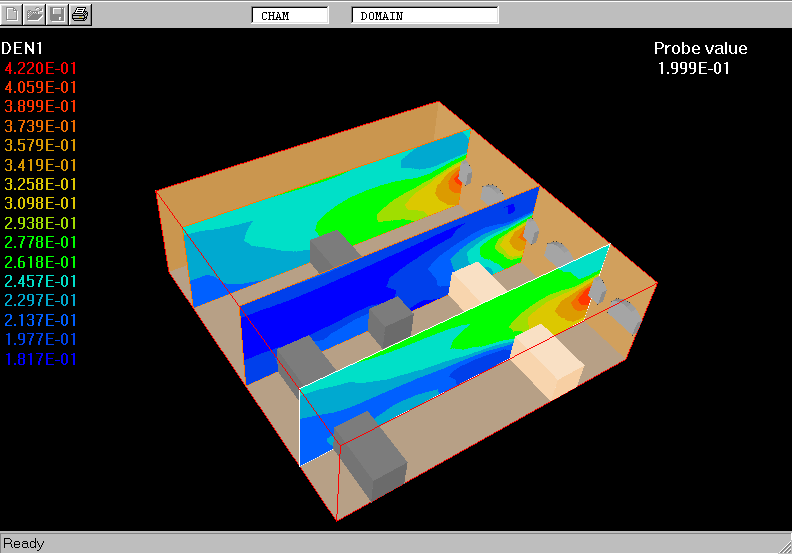This screenshot has width=792, height=554.
Task: Click the cyan 2.457E-01 legend entry
Action: (x=41, y=281)
